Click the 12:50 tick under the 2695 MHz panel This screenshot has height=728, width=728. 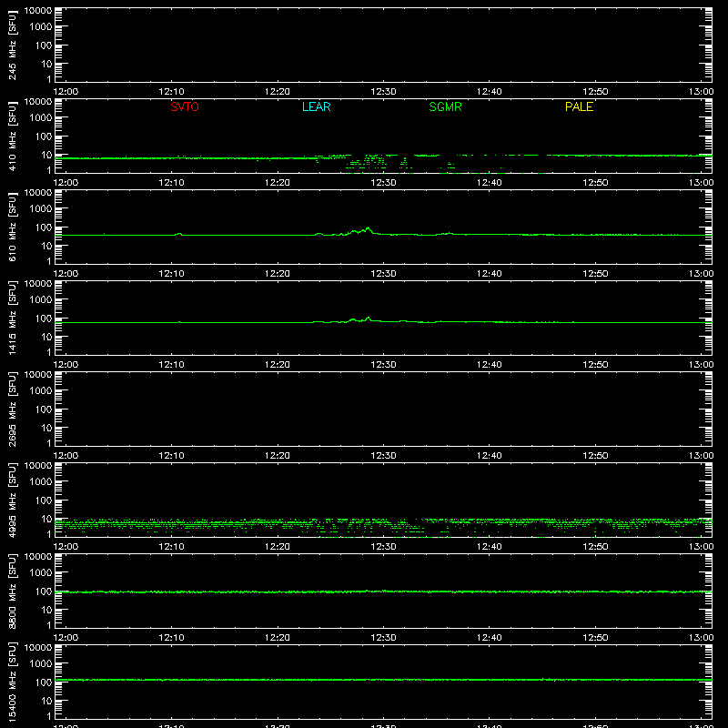[x=595, y=456]
